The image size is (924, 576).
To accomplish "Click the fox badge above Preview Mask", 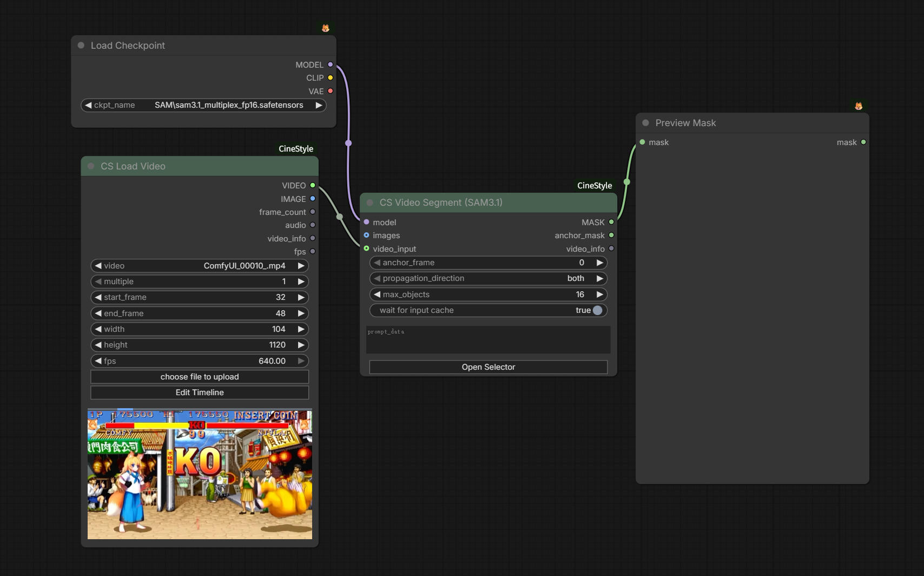I will point(859,106).
